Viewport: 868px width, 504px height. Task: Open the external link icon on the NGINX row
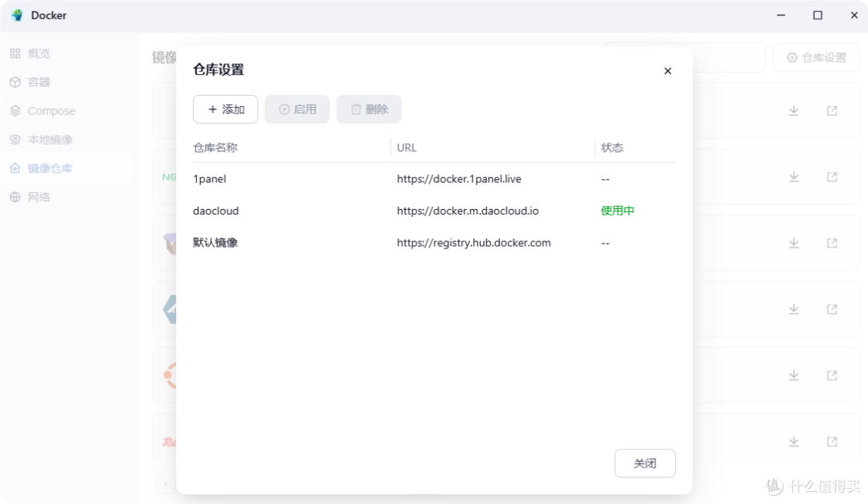[832, 176]
